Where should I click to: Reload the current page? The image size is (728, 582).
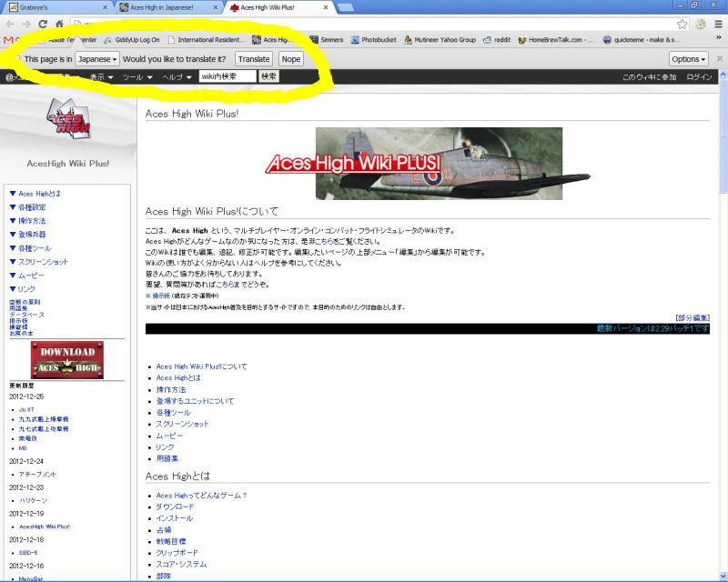coord(43,25)
